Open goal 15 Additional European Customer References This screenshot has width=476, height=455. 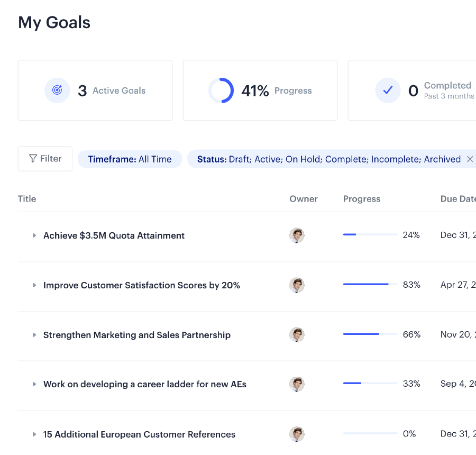coord(139,434)
